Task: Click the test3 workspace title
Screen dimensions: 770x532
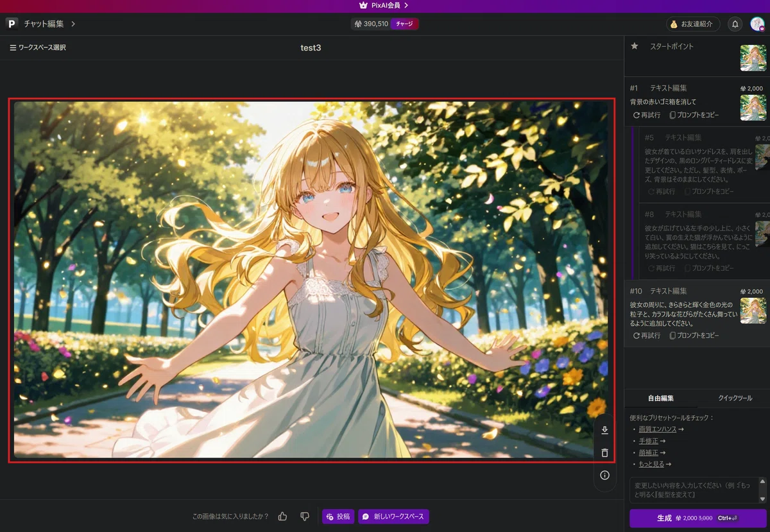Action: point(311,47)
